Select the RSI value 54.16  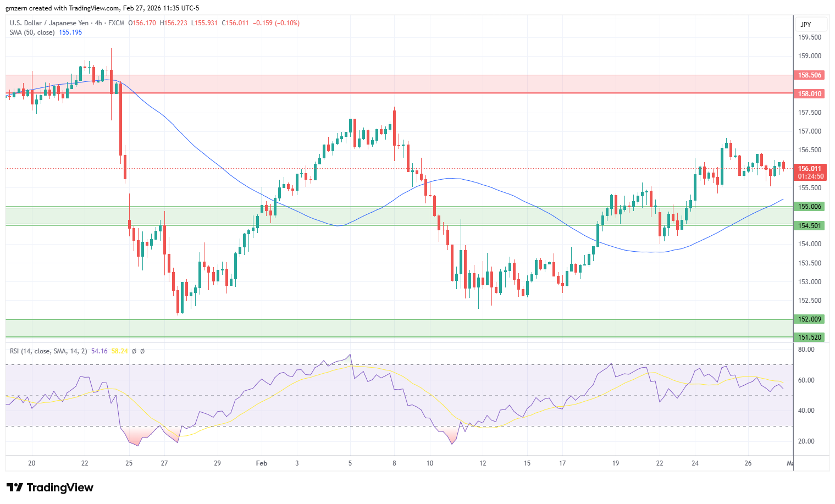(x=99, y=351)
